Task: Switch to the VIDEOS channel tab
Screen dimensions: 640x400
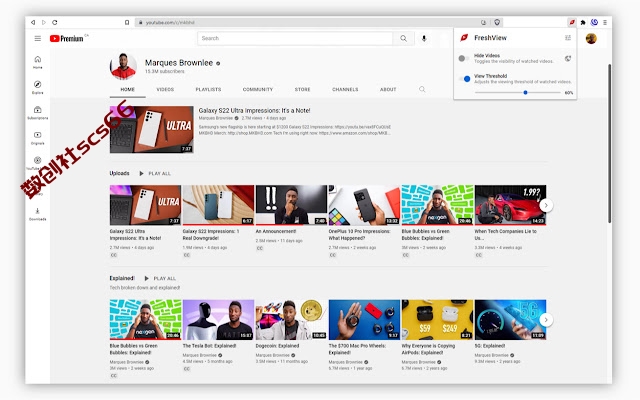Action: (165, 89)
